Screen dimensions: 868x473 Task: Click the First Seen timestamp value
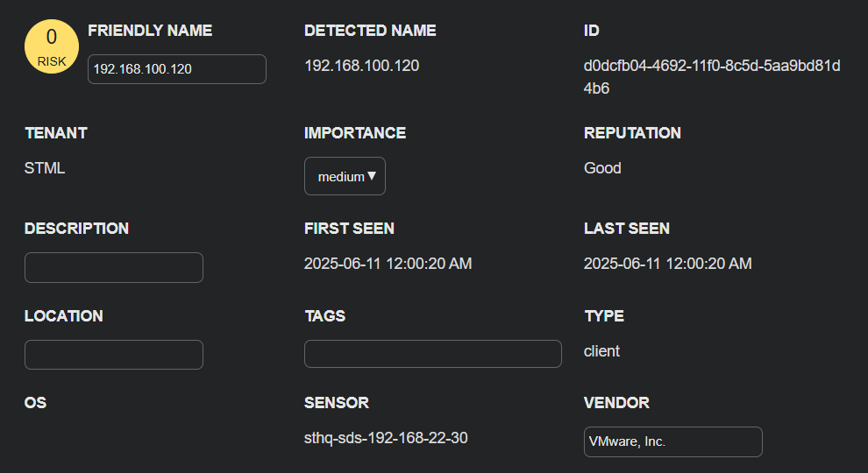point(388,264)
